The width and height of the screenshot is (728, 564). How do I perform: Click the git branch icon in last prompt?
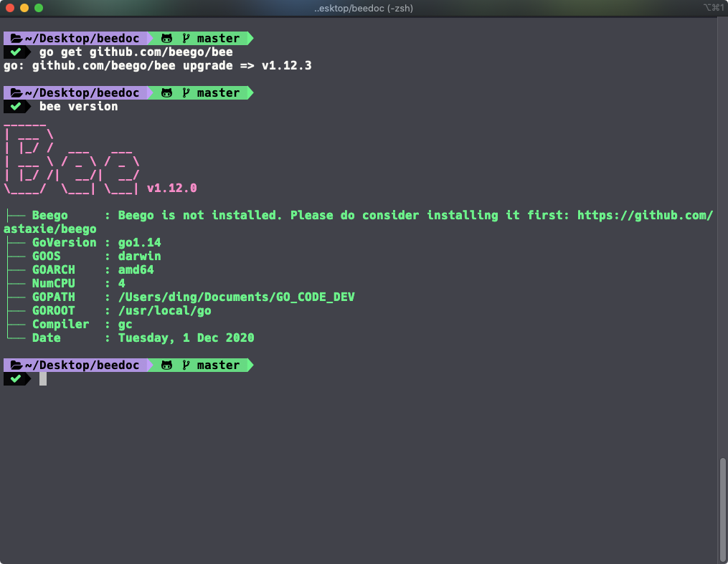click(186, 365)
